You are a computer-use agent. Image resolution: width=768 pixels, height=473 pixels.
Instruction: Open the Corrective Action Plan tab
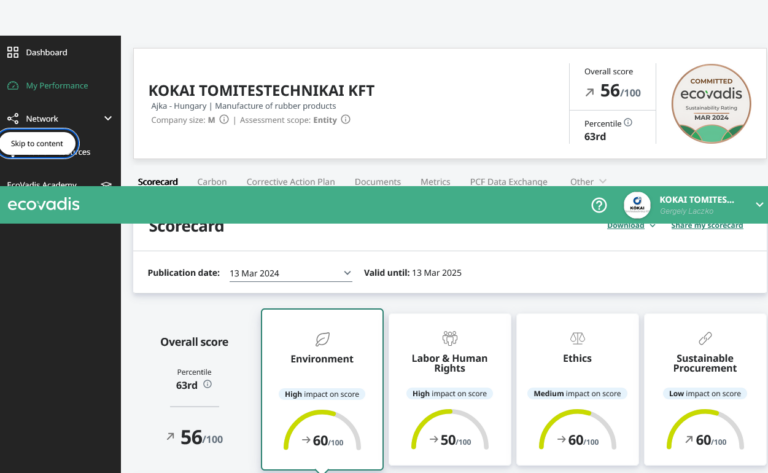coord(290,182)
